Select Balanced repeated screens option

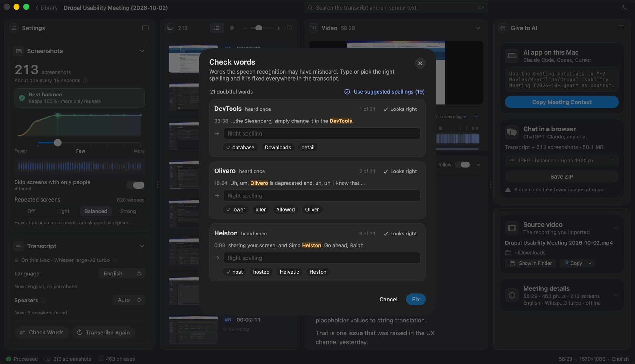(x=96, y=211)
